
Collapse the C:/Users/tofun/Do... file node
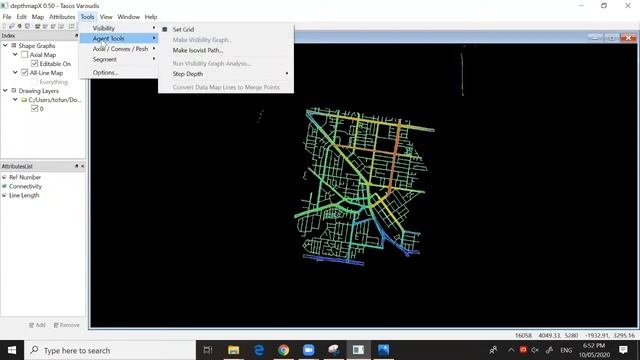[15, 100]
